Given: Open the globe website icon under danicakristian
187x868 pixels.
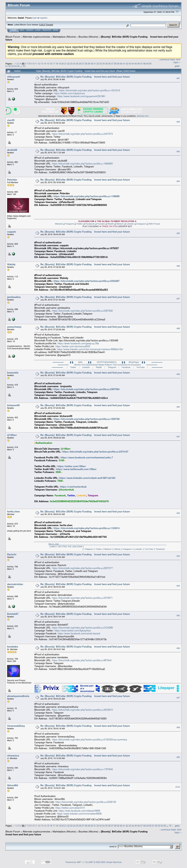Looking at the screenshot, I should tap(14, 607).
